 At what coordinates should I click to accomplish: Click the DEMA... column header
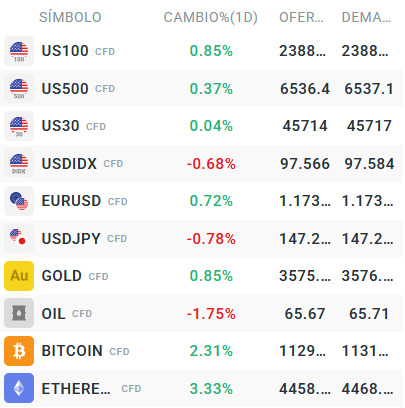click(x=366, y=17)
